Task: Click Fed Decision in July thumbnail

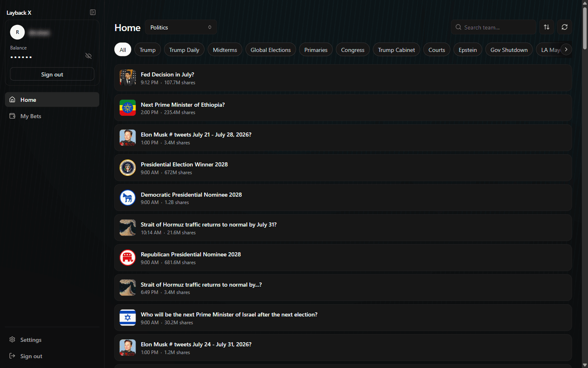Action: [127, 78]
